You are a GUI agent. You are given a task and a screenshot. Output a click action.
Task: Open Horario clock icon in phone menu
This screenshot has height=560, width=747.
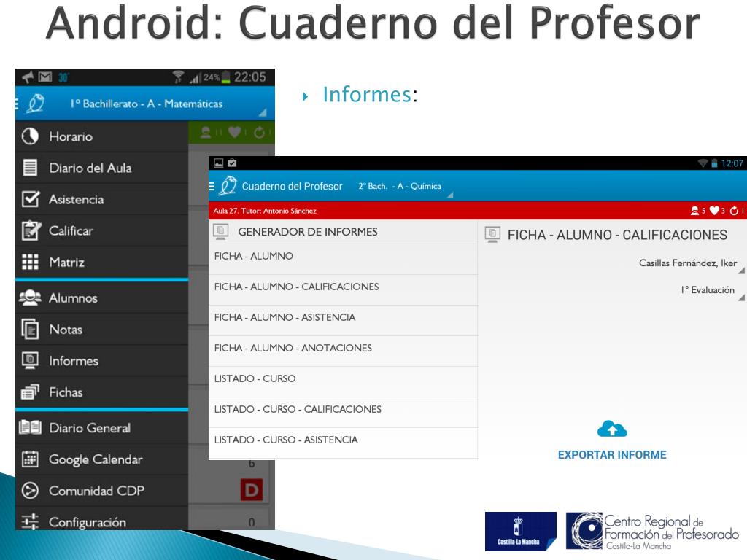pos(29,136)
